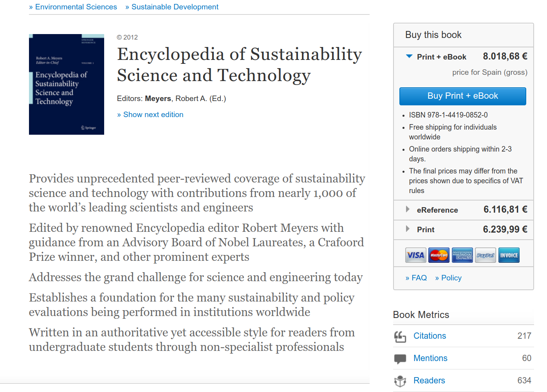The width and height of the screenshot is (547, 392).
Task: Open the Environmental Sciences breadcrumb
Action: coord(76,7)
